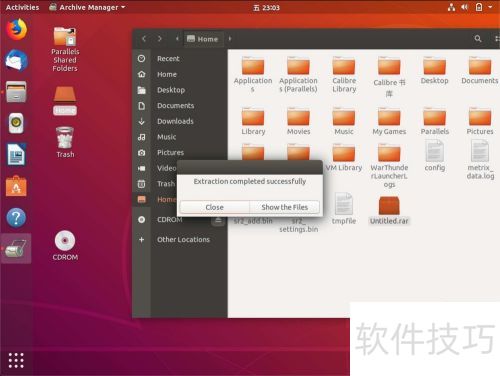Open Pictures in the sidebar
The width and height of the screenshot is (500, 376).
180,153
